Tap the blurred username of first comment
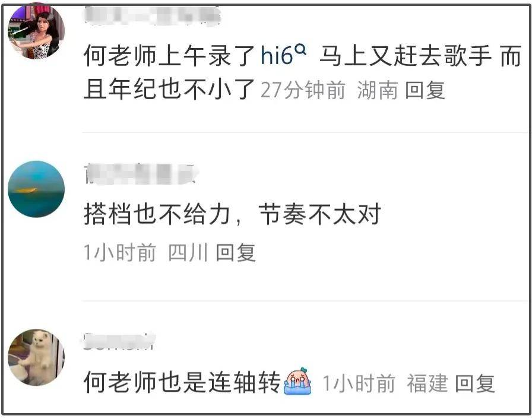Viewport: 532px width, 419px height. 152,15
